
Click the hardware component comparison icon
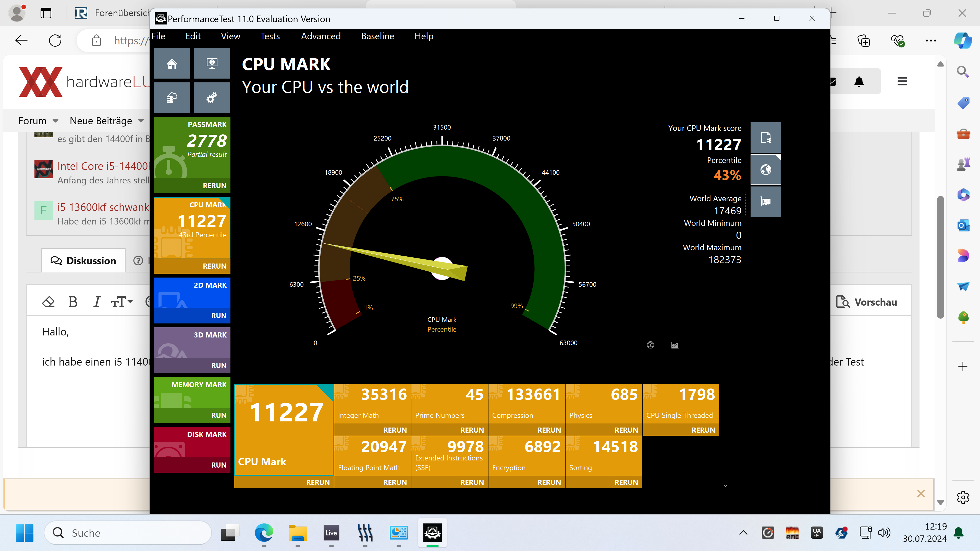pyautogui.click(x=765, y=202)
